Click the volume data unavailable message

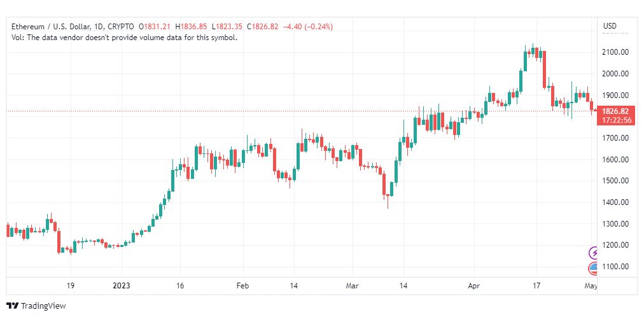[124, 38]
